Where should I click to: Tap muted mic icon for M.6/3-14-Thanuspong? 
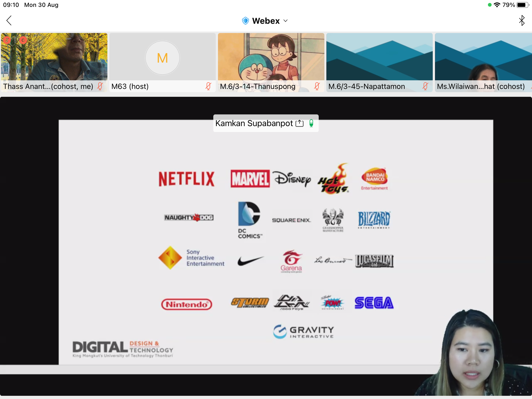coord(317,86)
